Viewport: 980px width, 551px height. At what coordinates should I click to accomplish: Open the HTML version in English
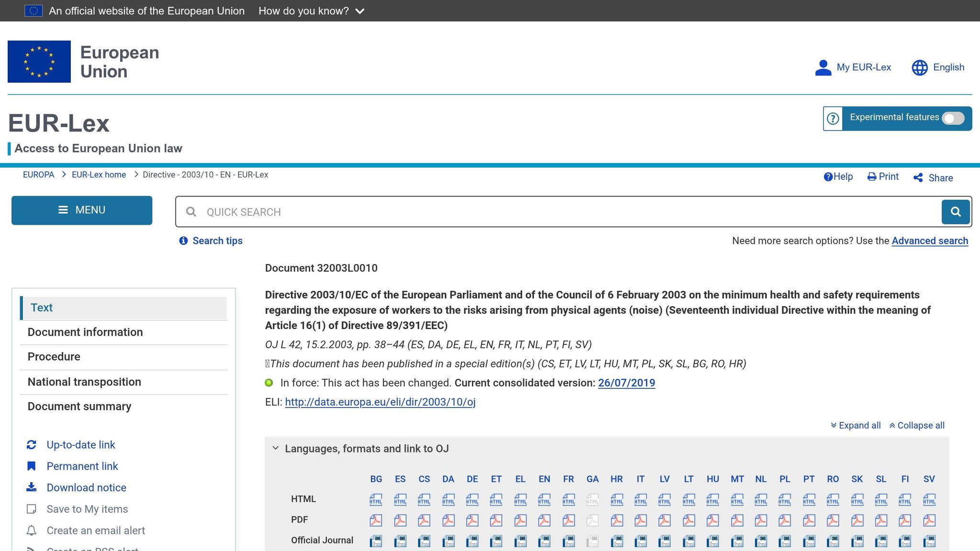[544, 499]
